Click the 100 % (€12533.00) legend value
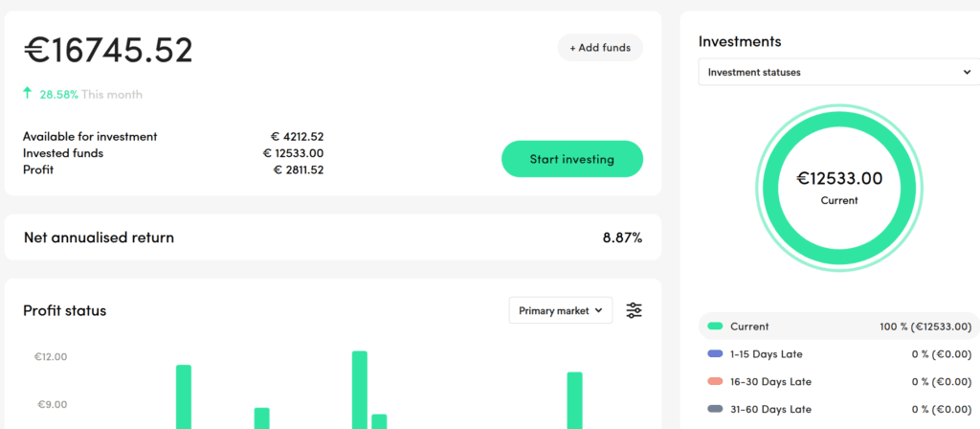 click(925, 327)
